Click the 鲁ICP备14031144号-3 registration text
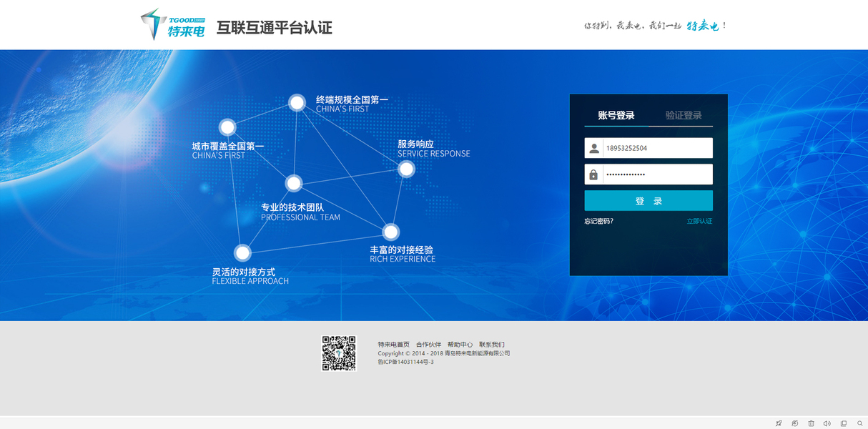This screenshot has width=868, height=429. [x=406, y=362]
